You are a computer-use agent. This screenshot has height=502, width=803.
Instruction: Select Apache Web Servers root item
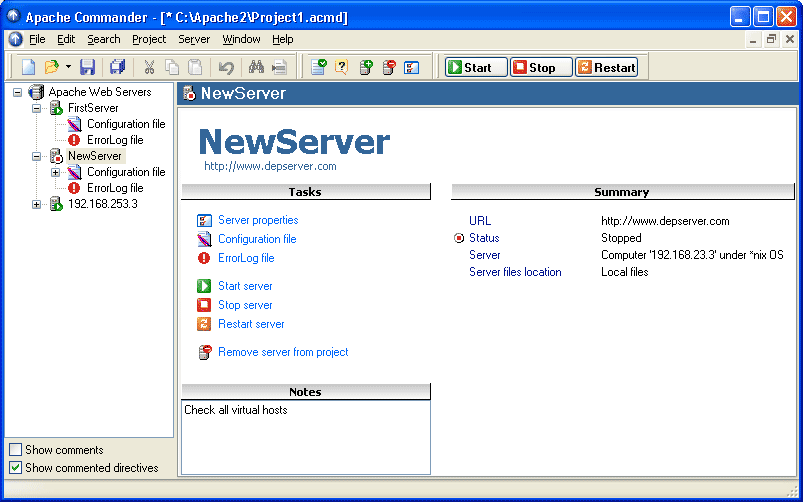coord(100,92)
